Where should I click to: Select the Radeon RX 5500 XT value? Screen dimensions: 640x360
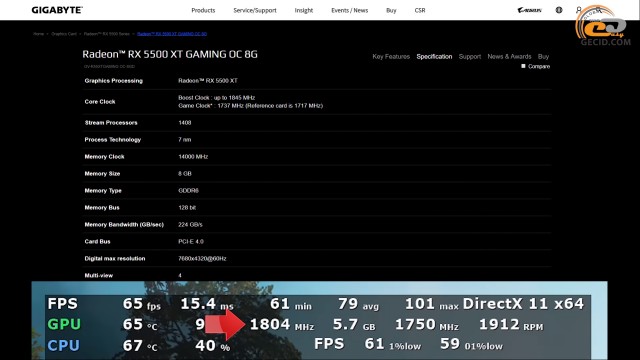click(x=208, y=80)
